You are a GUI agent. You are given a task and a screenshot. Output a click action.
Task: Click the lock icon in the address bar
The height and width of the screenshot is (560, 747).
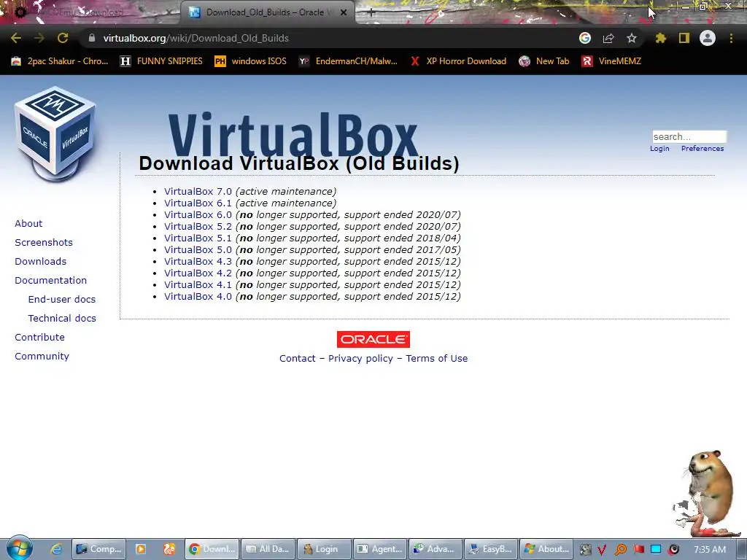pos(92,38)
